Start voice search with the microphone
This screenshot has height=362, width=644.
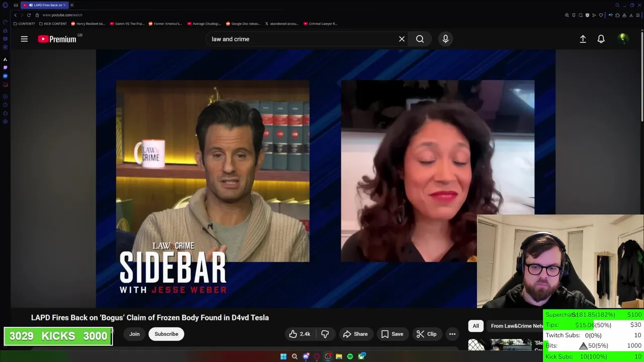tap(445, 39)
